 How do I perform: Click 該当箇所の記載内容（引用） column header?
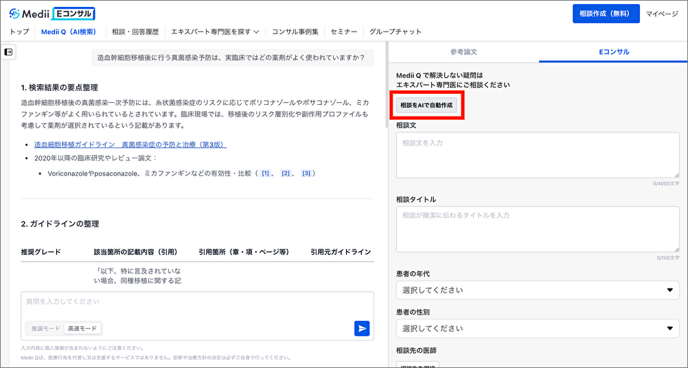coord(136,252)
